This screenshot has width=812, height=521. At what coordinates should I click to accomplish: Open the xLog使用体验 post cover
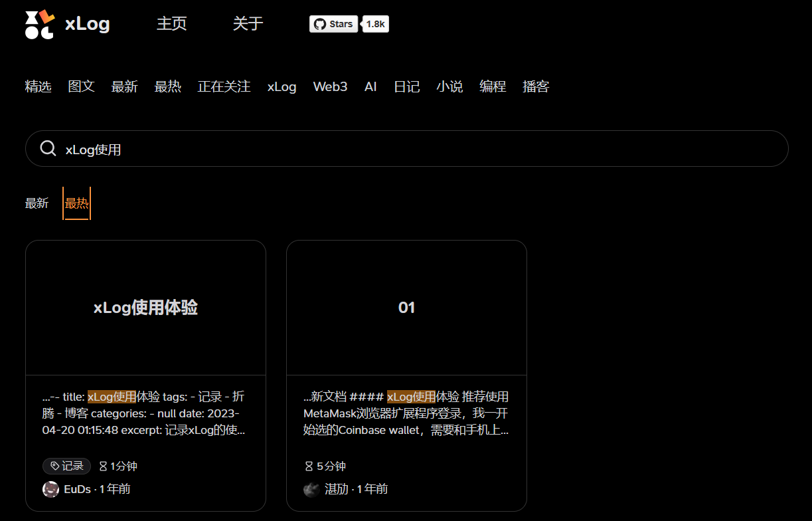click(145, 308)
